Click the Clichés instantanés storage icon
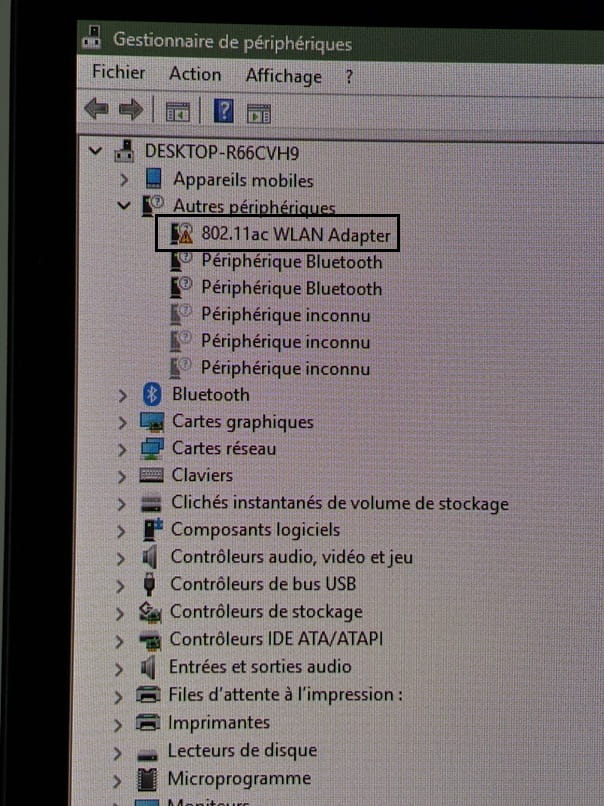Image resolution: width=604 pixels, height=806 pixels. 151,503
